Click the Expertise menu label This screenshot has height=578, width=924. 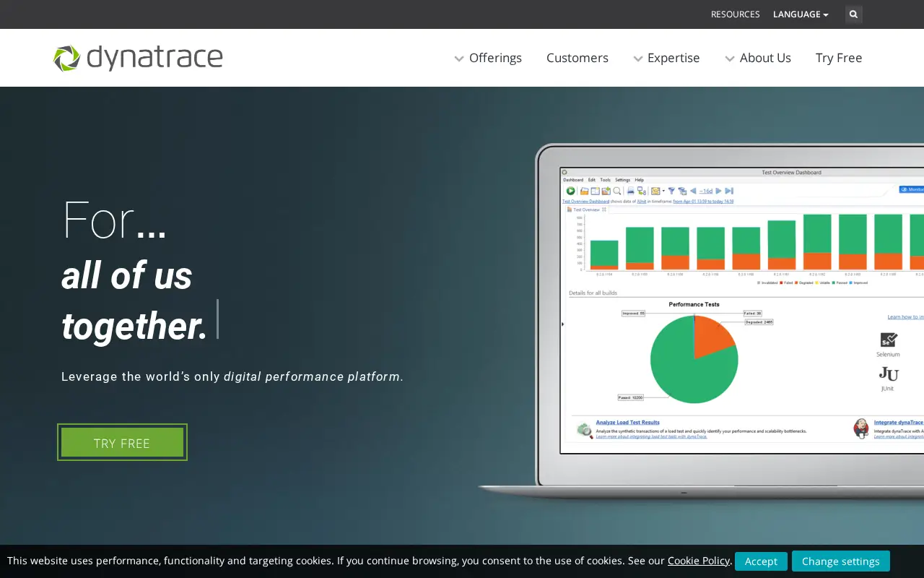(x=674, y=58)
